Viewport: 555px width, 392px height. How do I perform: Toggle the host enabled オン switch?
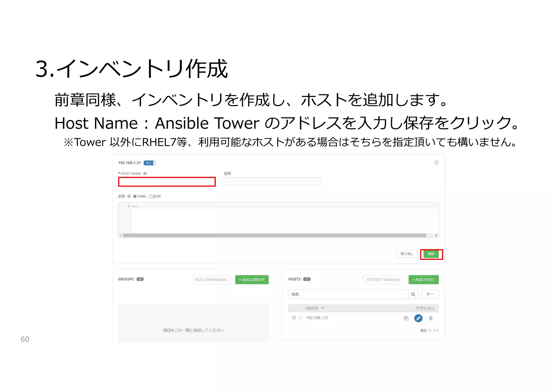point(149,163)
